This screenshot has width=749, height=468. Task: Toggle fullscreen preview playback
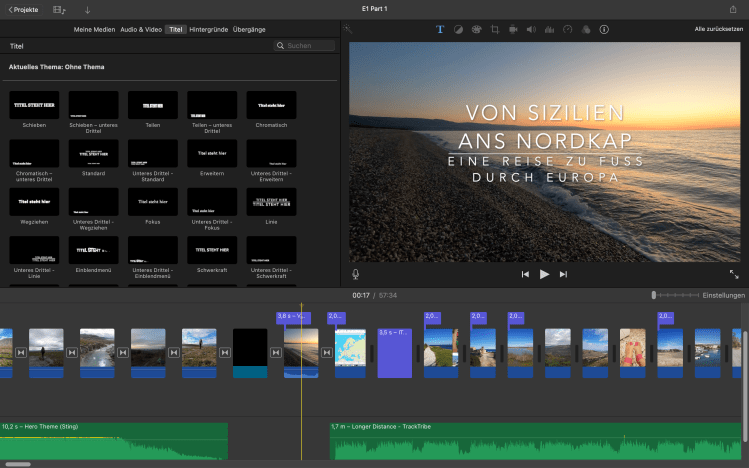click(x=733, y=274)
